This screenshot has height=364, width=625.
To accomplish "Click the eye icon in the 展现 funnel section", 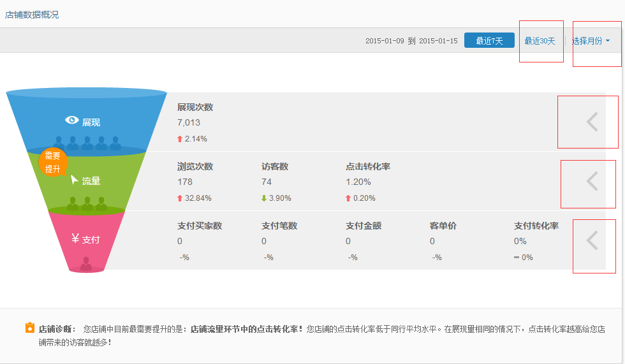I will pos(72,120).
